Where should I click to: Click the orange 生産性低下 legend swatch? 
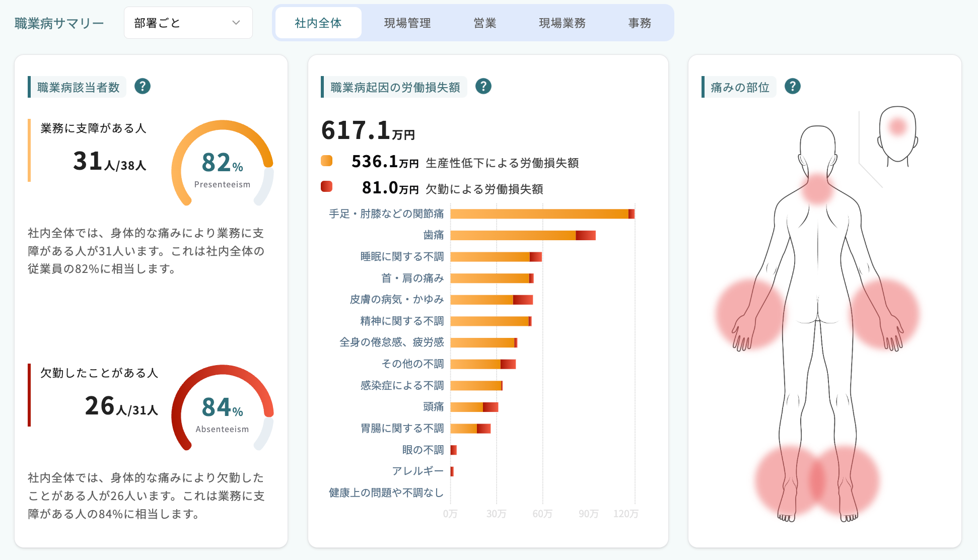click(x=327, y=161)
